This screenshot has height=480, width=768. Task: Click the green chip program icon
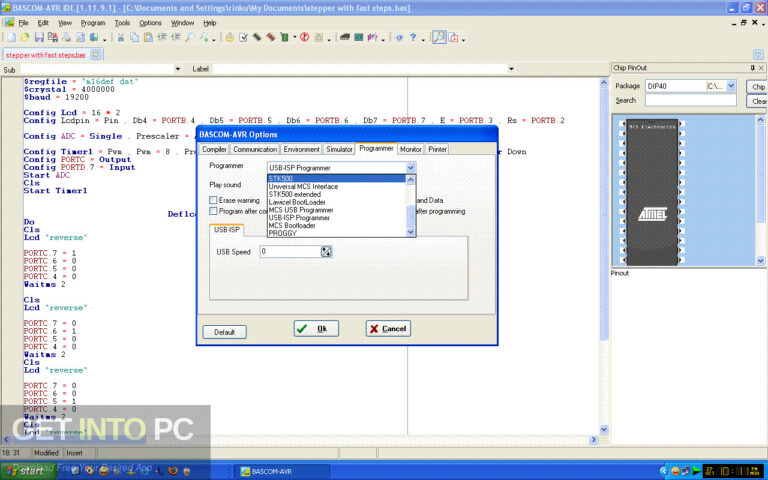284,38
